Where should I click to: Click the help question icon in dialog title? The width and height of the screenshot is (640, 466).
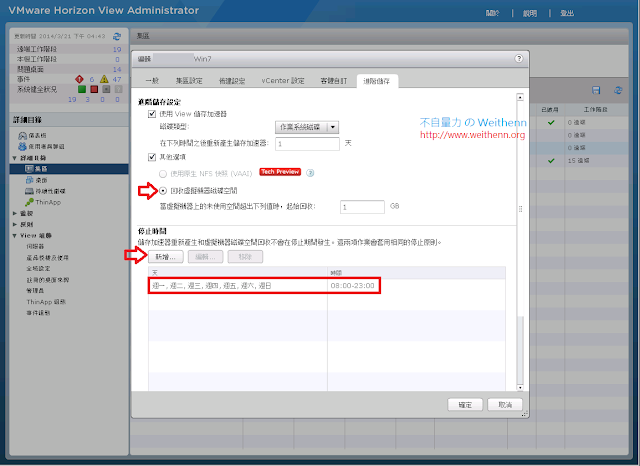pos(519,58)
